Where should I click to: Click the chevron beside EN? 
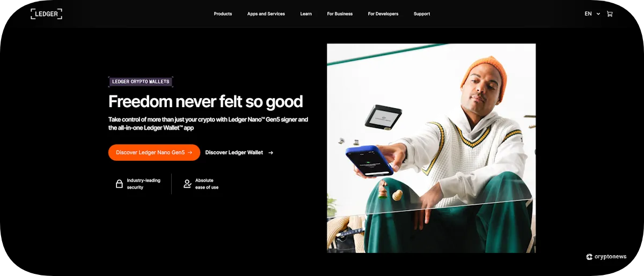click(x=598, y=14)
